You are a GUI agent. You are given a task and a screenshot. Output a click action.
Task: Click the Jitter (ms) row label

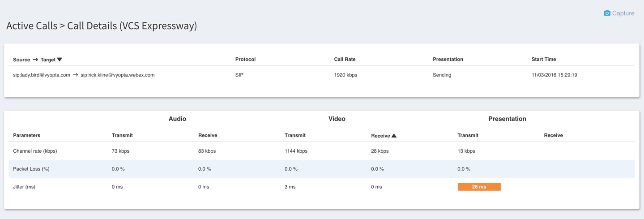tap(24, 187)
